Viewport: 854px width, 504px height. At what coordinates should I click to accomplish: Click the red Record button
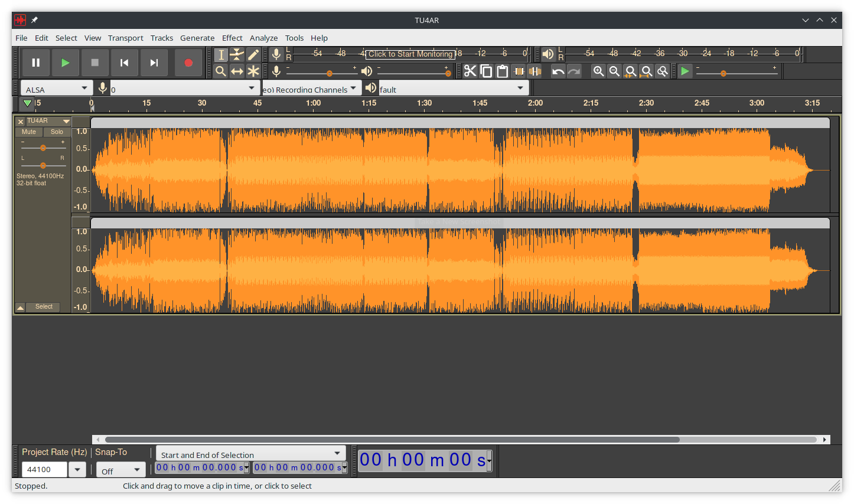188,63
